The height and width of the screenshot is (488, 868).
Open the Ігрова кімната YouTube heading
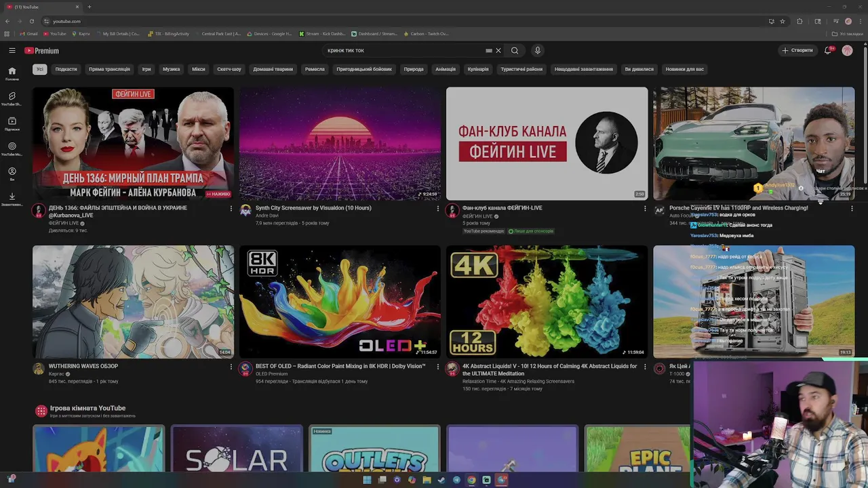click(88, 408)
